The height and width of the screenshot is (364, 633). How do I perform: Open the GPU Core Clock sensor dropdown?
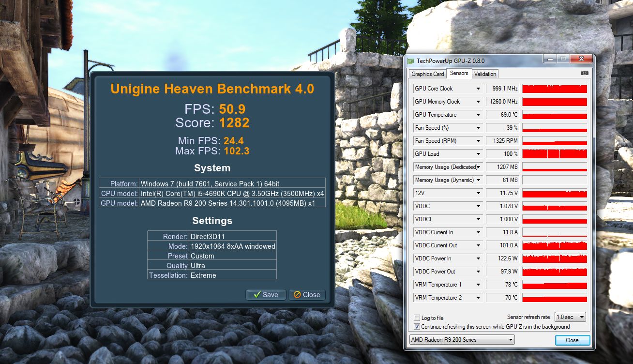coord(479,89)
